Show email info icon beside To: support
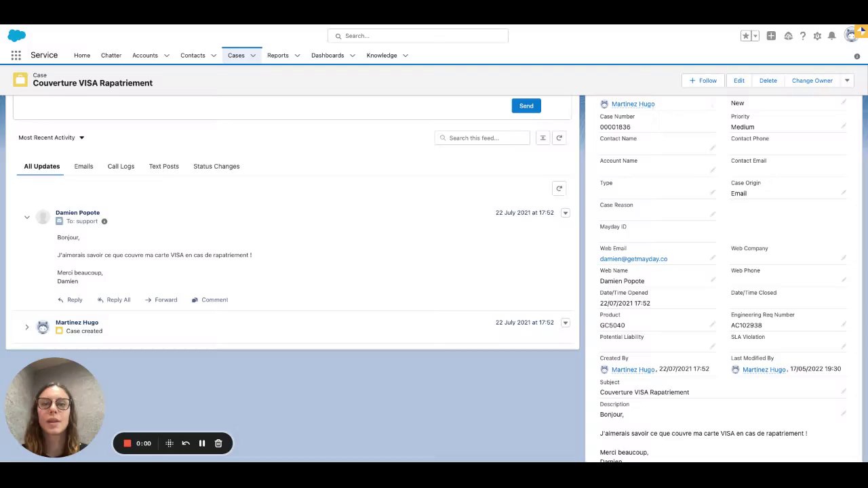 (x=104, y=222)
